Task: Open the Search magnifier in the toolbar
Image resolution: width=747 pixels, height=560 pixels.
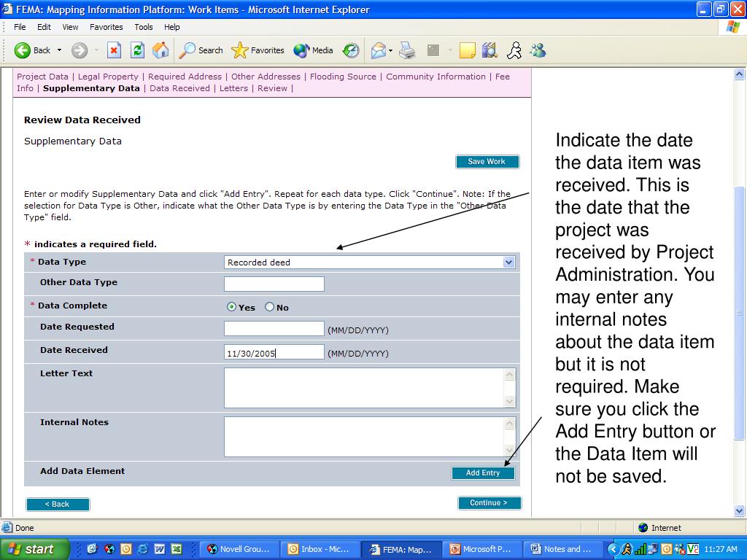Action: click(187, 50)
